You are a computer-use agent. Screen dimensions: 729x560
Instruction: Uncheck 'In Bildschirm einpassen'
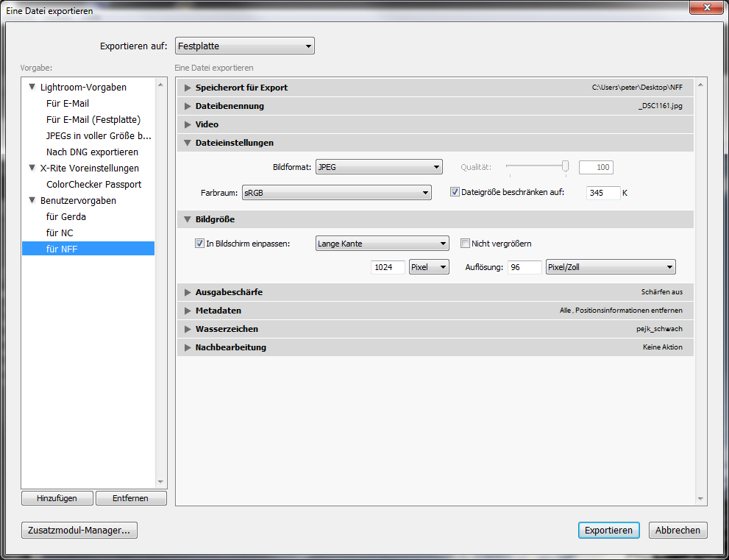(199, 244)
